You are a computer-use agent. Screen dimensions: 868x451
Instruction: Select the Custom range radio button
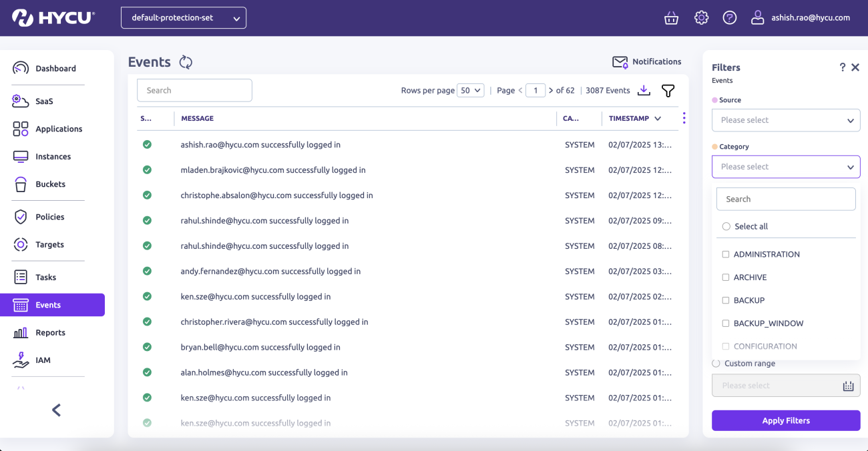pos(716,364)
